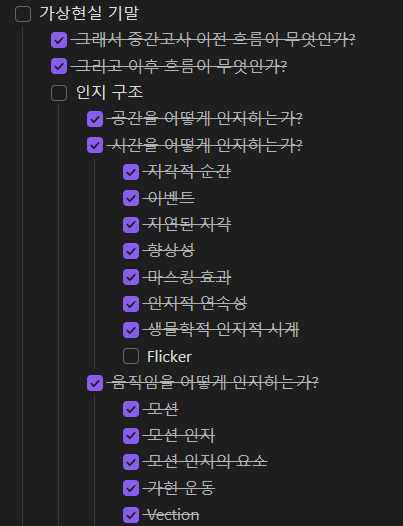Uncheck 그리고 이후 흐름이 무엇인가? checkbox
This screenshot has width=403, height=526.
click(59, 66)
